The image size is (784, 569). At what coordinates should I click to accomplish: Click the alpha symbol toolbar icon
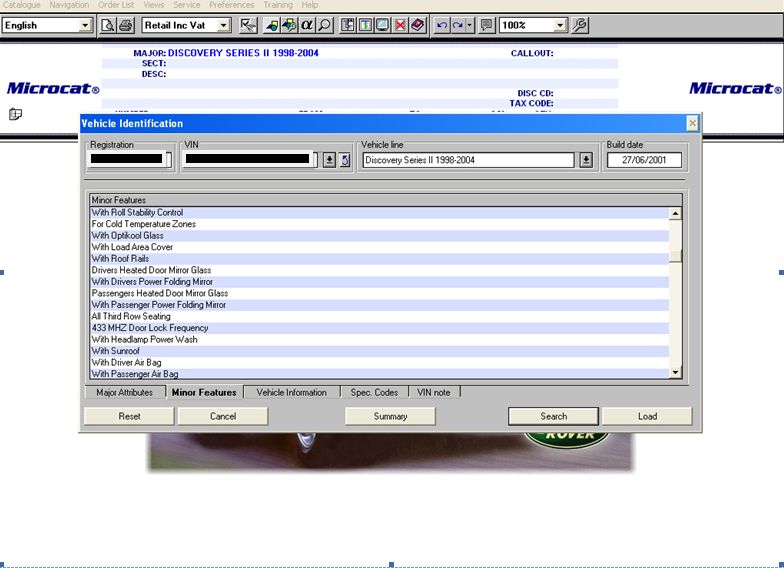[x=306, y=25]
